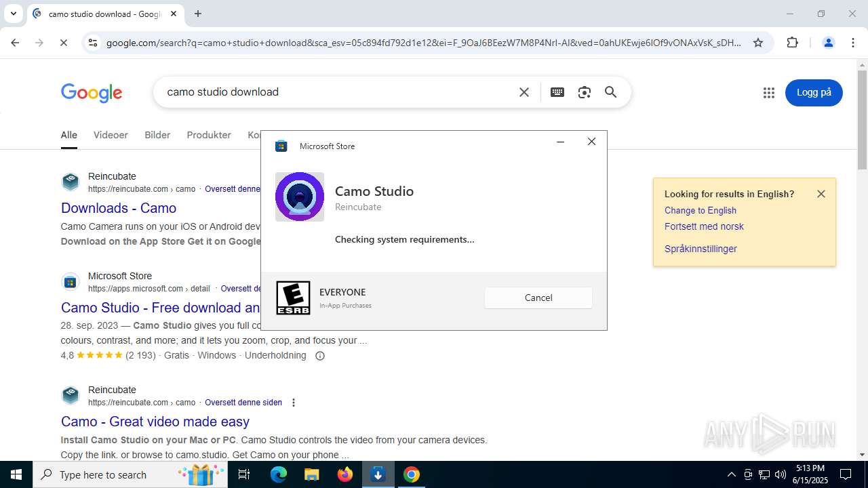Click the Microsoft Store title icon
This screenshot has width=868, height=488.
coord(281,146)
